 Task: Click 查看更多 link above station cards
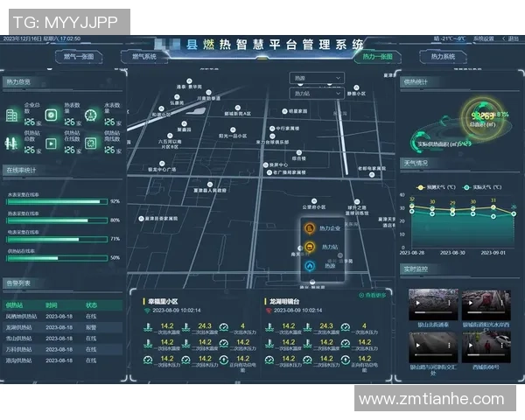click(x=374, y=295)
